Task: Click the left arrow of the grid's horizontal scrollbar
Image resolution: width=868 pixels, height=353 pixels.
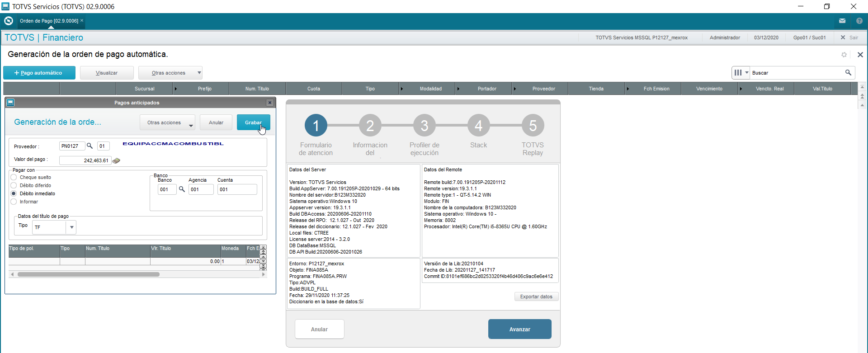Action: pos(12,274)
